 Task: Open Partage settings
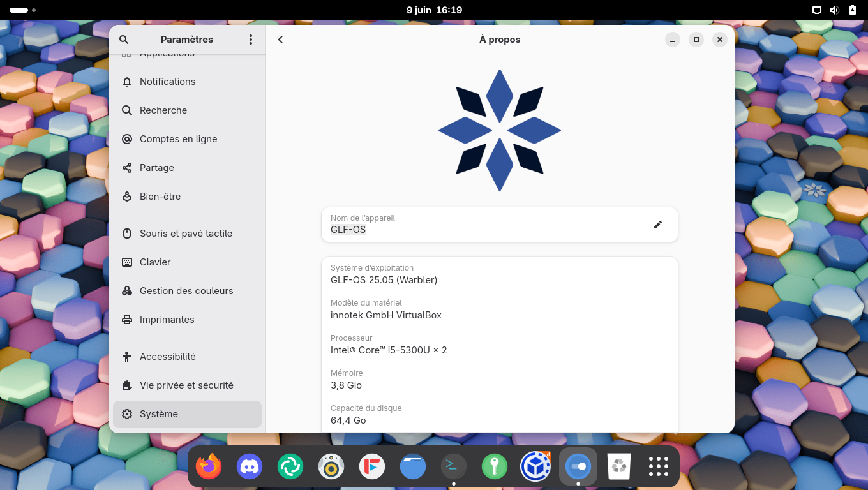[x=187, y=168]
